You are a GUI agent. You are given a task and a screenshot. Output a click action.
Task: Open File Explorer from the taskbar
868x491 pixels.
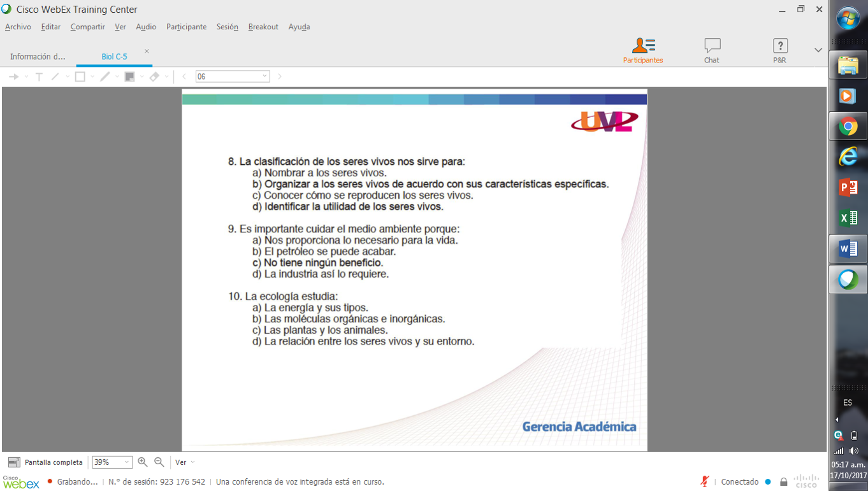click(x=848, y=65)
